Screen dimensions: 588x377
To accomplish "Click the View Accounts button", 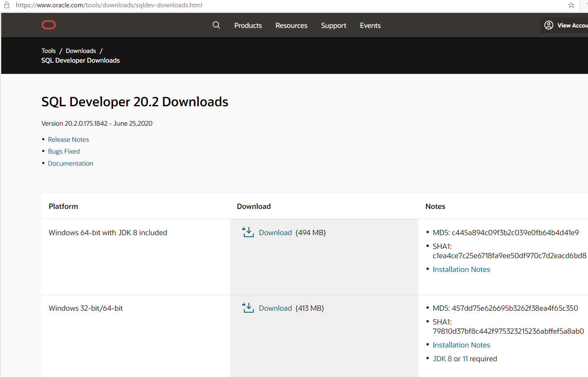I will (565, 25).
